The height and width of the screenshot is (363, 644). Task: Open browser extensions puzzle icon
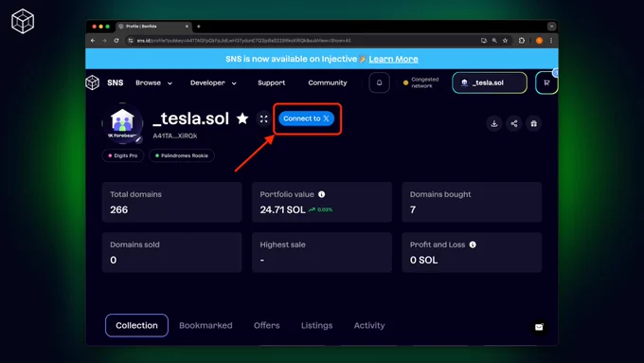coord(522,41)
